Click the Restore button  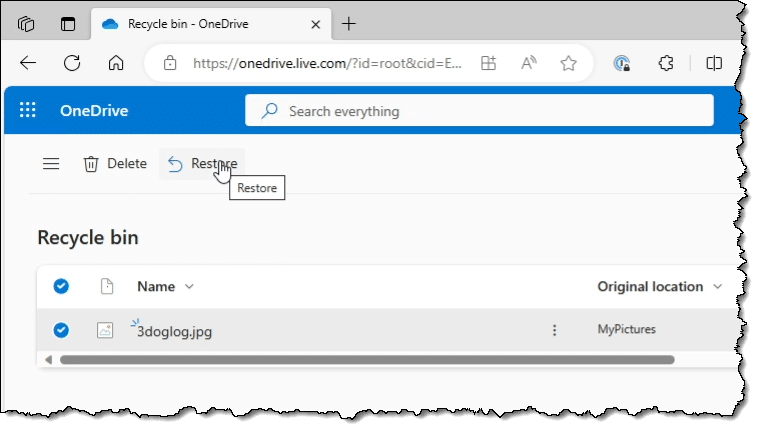(x=202, y=164)
